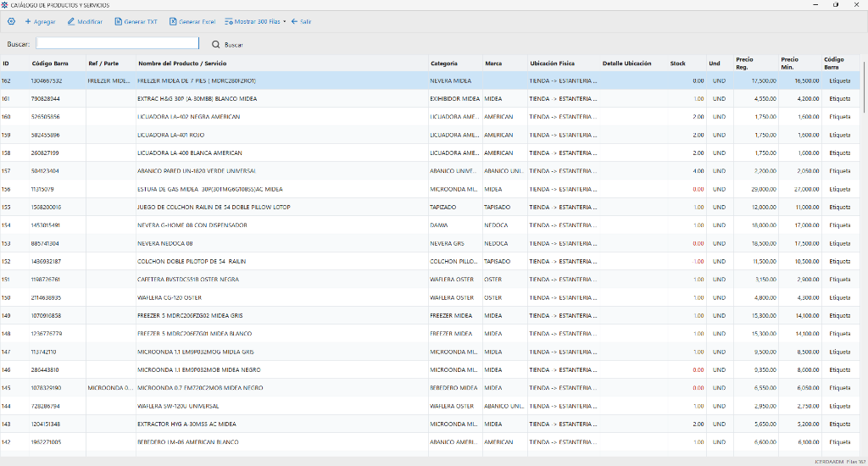Open Etiqueta for WAFLERA SW-1200 UNIVERSAL row
This screenshot has width=868, height=466.
tap(840, 406)
